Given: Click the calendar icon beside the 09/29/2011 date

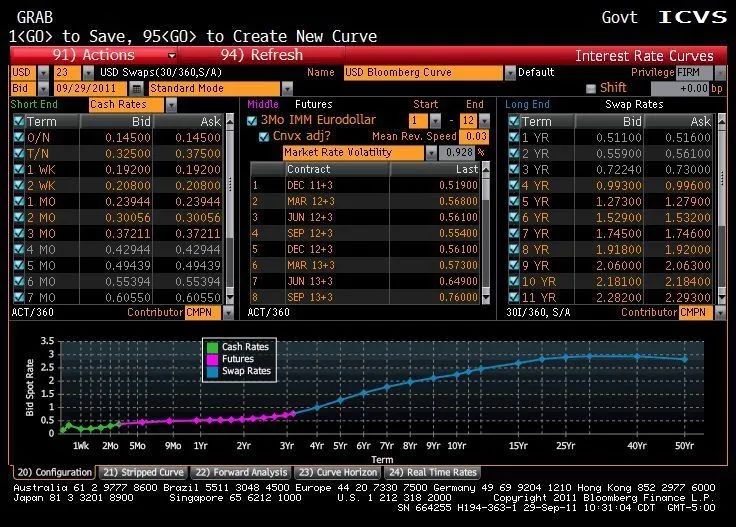Looking at the screenshot, I should [139, 88].
